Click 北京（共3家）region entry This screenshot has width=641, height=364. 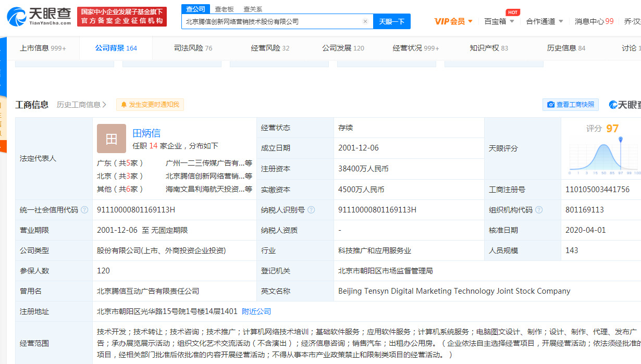pyautogui.click(x=120, y=176)
